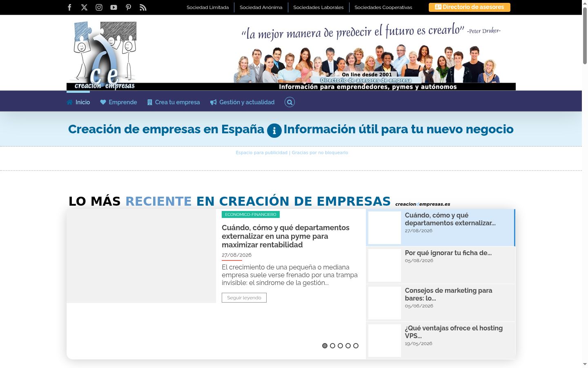Click the heading Información útil para tu nuevo negocio

(x=399, y=129)
